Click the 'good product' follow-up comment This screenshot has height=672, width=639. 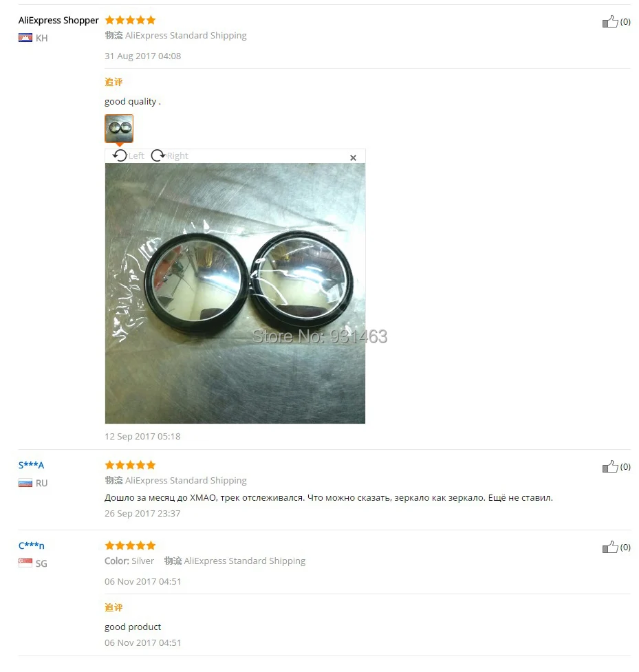click(x=133, y=627)
